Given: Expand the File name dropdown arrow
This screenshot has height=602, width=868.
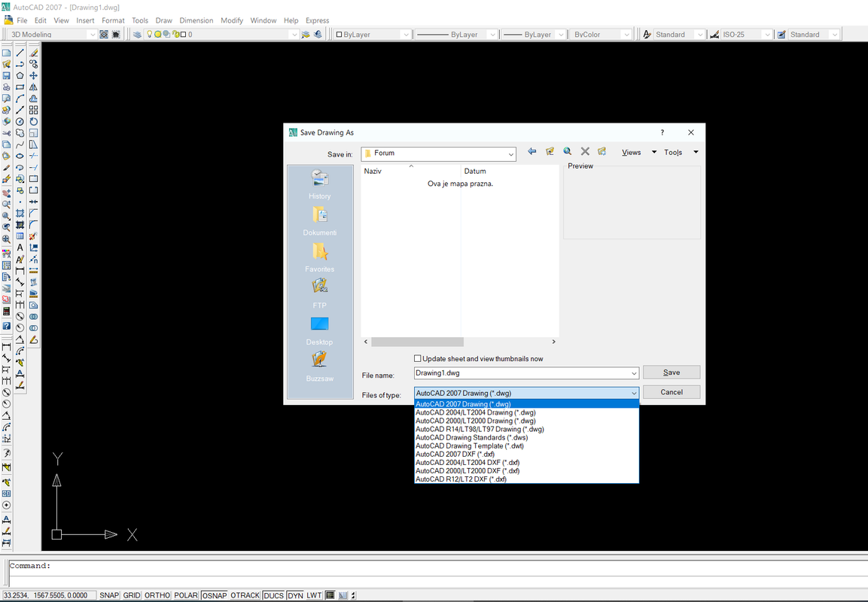Looking at the screenshot, I should [634, 373].
